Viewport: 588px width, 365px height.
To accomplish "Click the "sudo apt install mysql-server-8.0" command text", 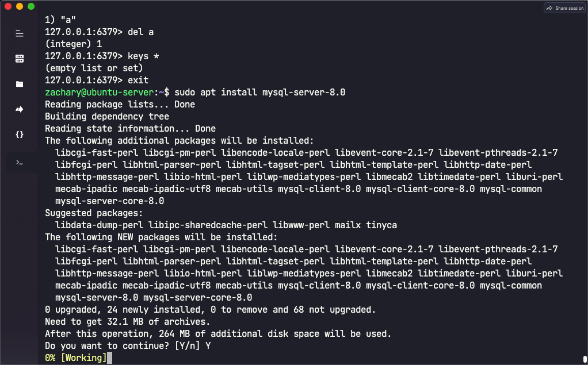I will [259, 92].
